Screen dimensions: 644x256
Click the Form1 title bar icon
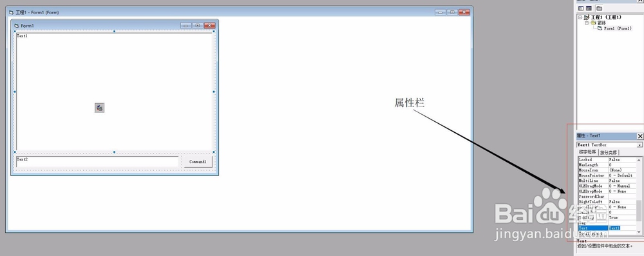(17, 26)
